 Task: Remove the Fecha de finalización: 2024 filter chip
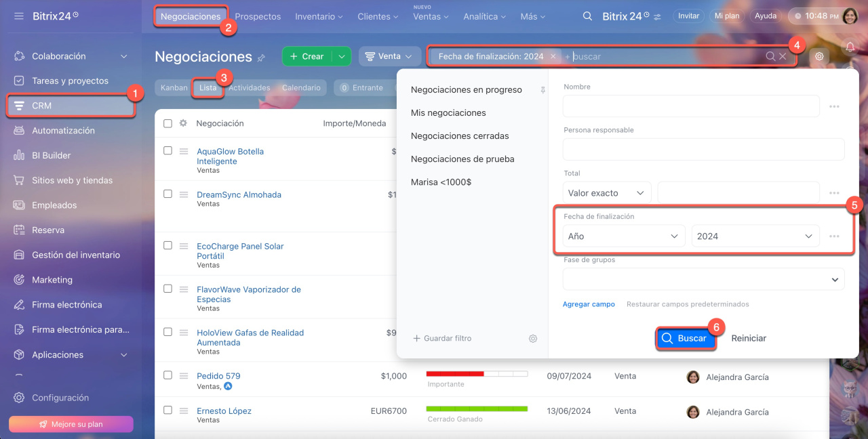coord(553,57)
